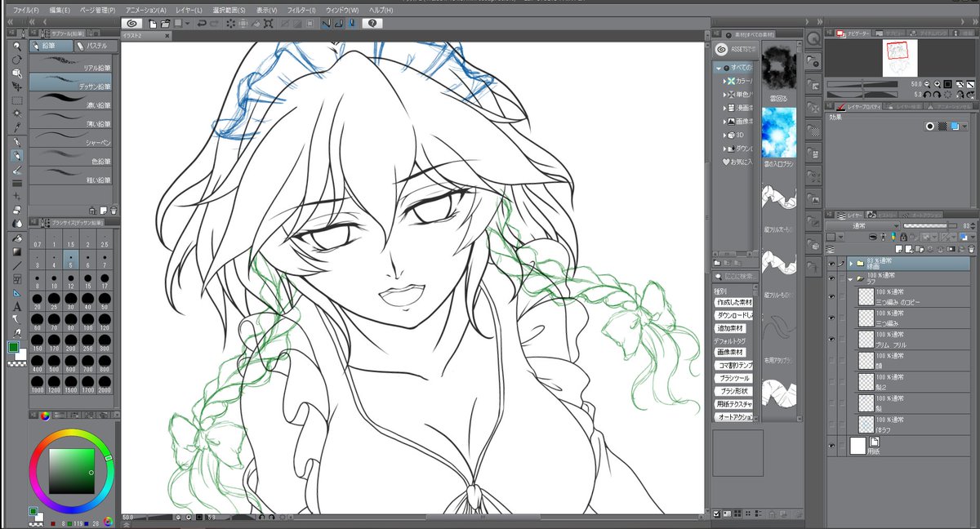This screenshot has height=529, width=980.
Task: Select the Pencil tool in toolbox
Action: coord(17,155)
